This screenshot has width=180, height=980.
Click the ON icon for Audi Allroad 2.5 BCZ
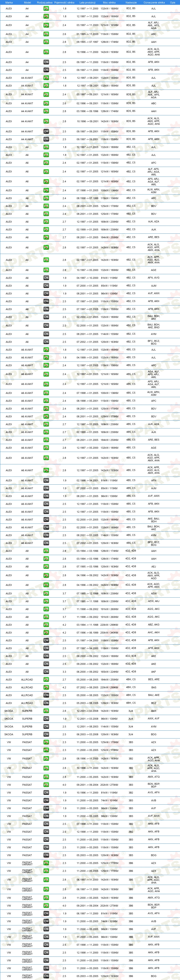pos(46,703)
